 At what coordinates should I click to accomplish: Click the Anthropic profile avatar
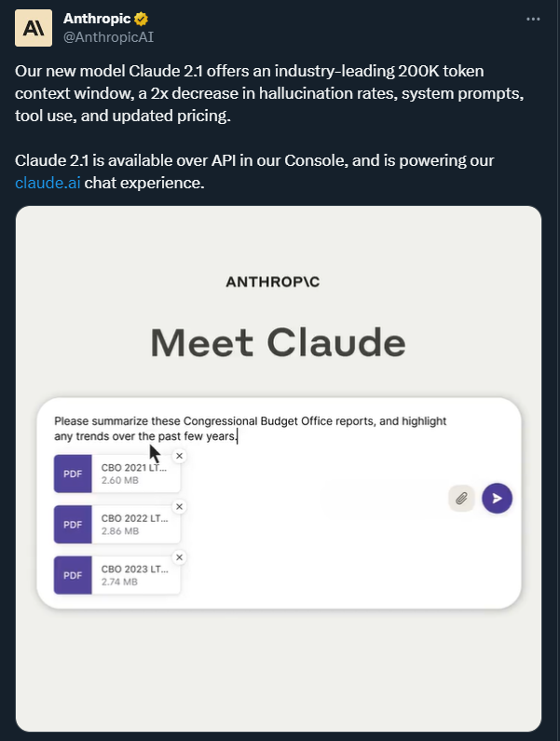click(x=34, y=28)
